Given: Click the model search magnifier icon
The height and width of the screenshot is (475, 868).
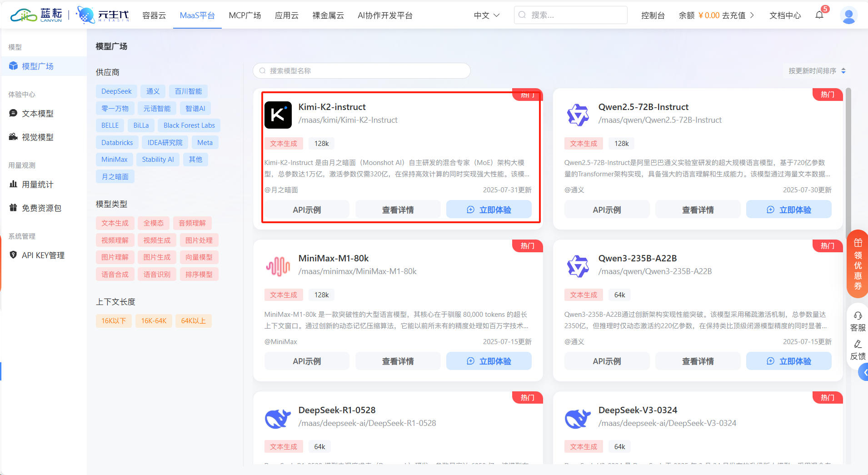Looking at the screenshot, I should 262,70.
